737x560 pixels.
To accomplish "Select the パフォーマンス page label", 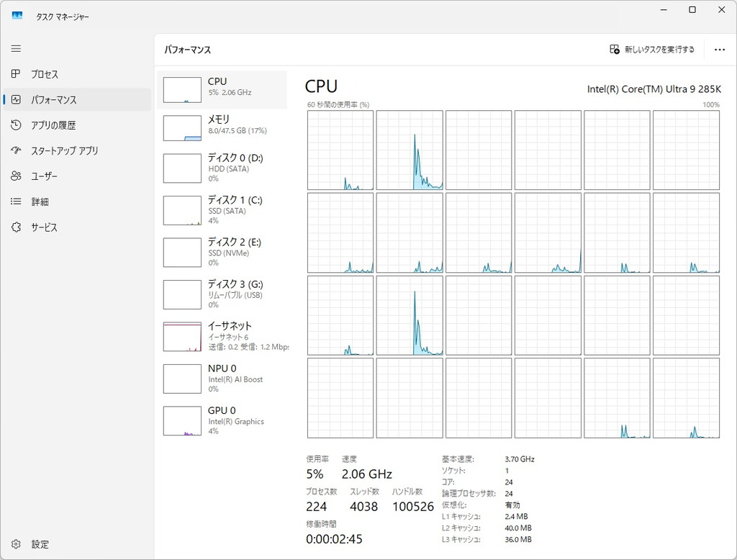I will (x=53, y=99).
